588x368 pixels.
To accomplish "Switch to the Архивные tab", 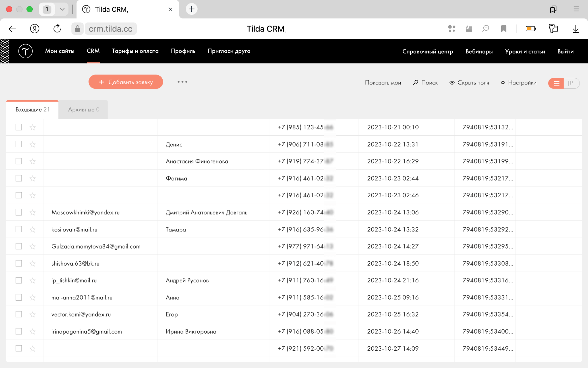I will (x=83, y=110).
